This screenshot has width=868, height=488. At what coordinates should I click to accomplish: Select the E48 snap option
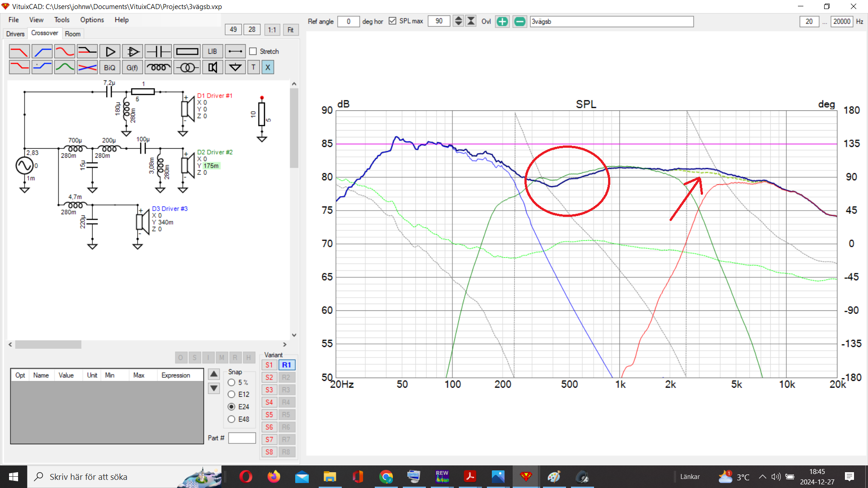(x=231, y=419)
